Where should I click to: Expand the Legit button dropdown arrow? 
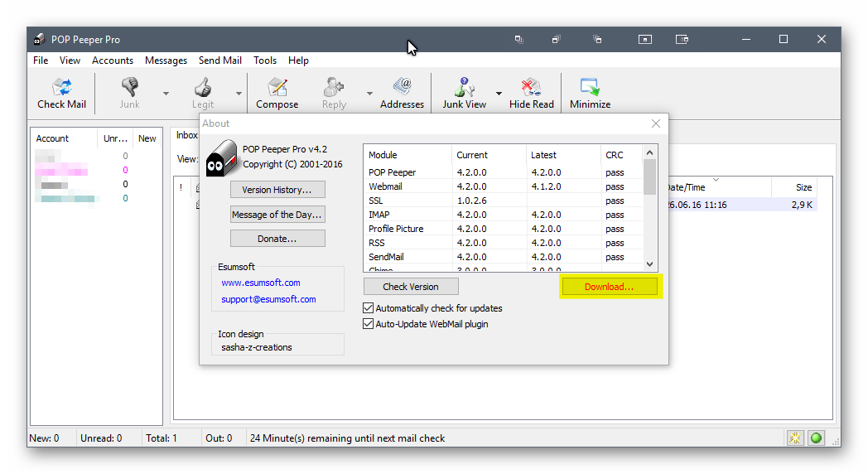coord(239,94)
